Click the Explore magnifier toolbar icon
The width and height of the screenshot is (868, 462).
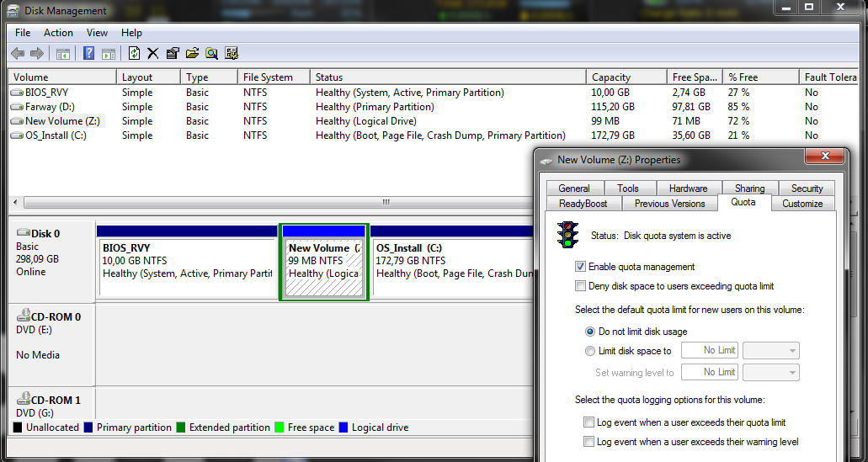[x=211, y=53]
